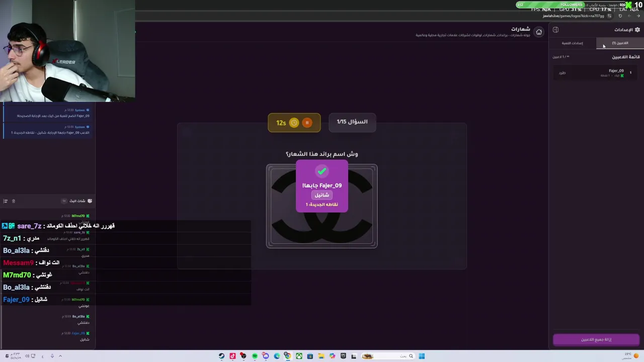Click the green checkmark on answer card

click(x=322, y=171)
